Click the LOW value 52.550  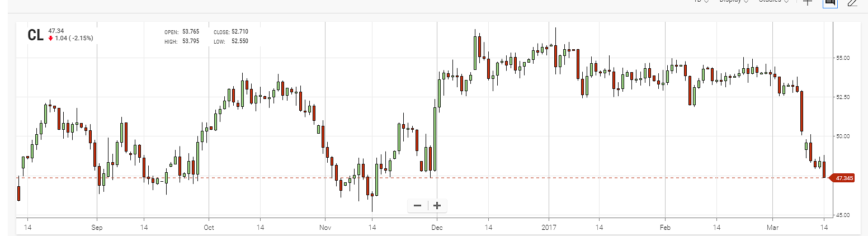[240, 41]
